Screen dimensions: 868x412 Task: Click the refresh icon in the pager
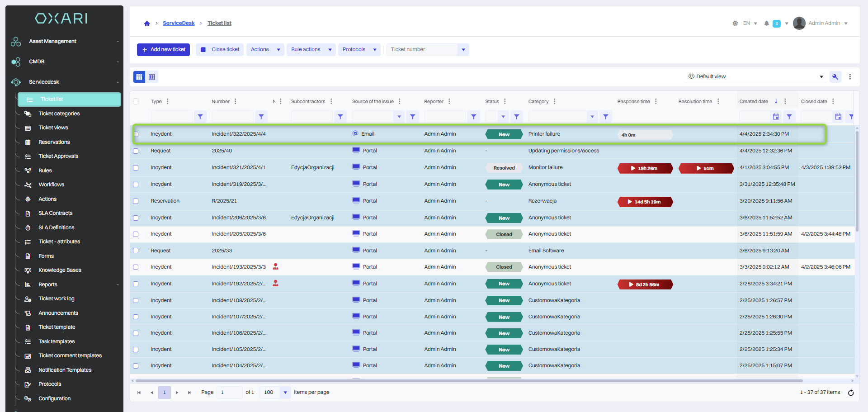(850, 393)
